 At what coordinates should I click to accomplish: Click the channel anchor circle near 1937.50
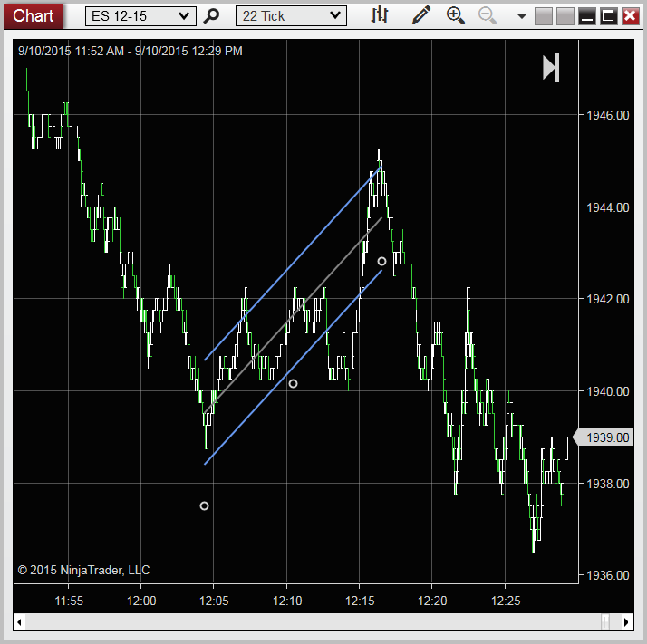coord(204,505)
